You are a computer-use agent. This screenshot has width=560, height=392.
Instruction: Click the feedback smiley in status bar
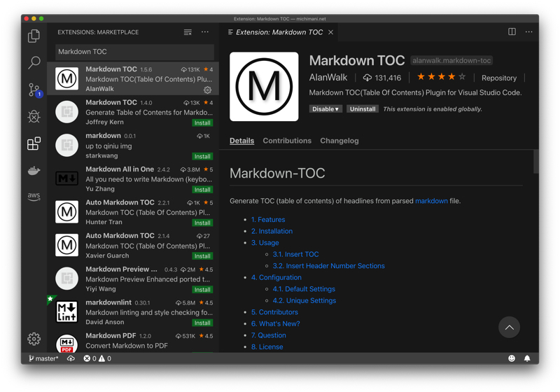512,358
